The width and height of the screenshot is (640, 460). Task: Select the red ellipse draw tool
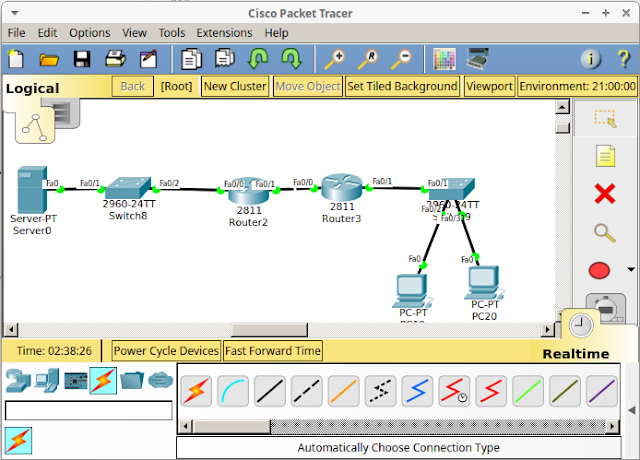599,270
